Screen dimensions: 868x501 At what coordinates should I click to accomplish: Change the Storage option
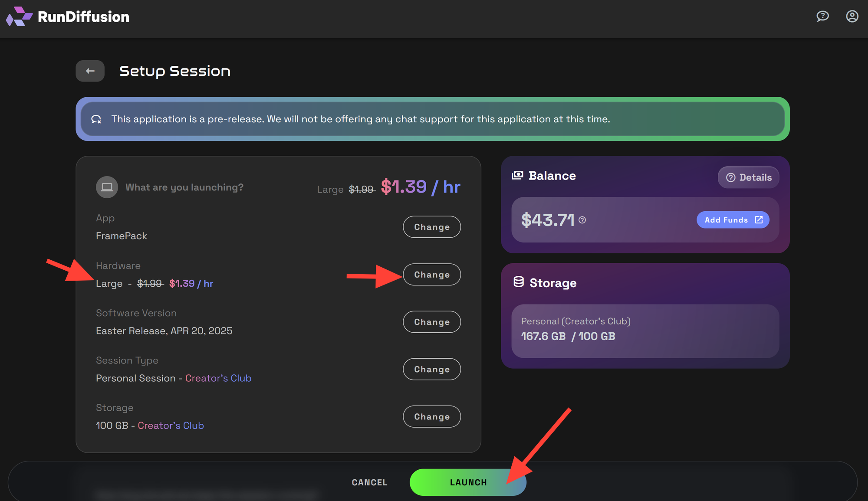[x=432, y=416]
